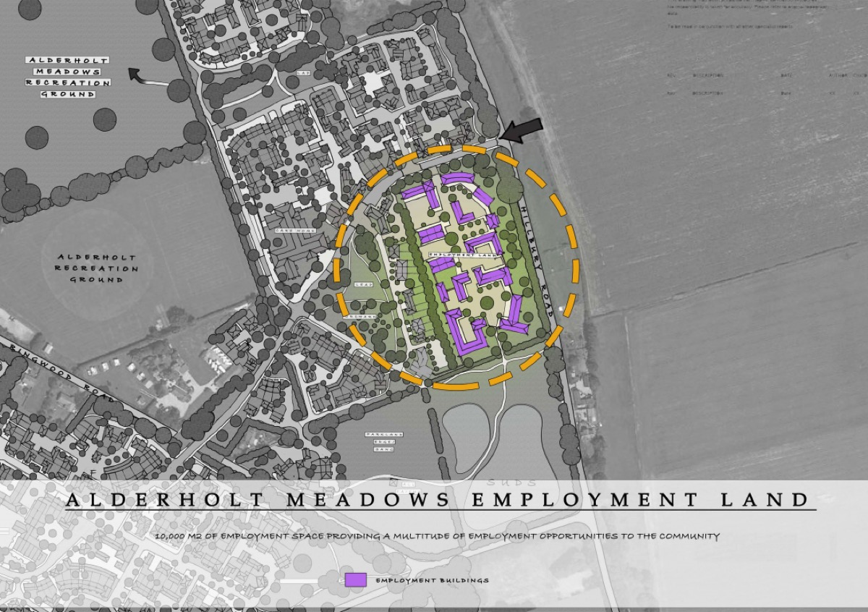Select the northernmost curved purple building
Viewport: 868px width, 612px height.
coord(457,179)
